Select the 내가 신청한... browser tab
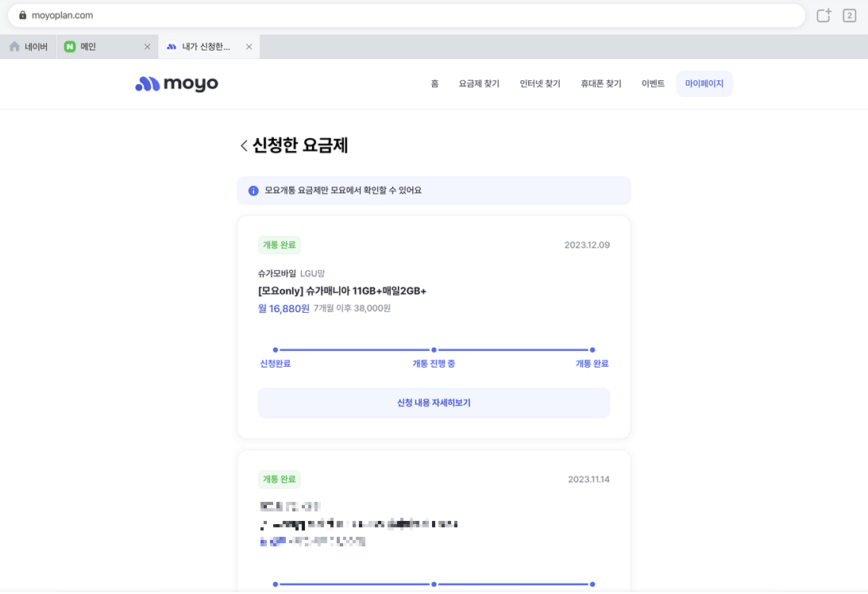 209,47
